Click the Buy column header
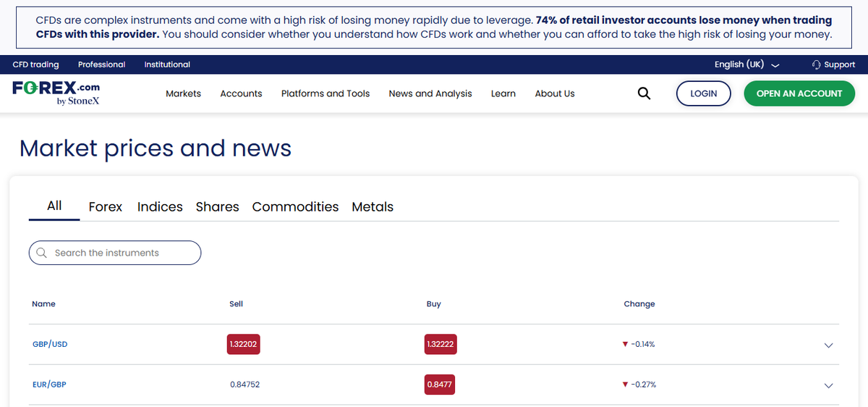This screenshot has height=407, width=868. (x=433, y=304)
